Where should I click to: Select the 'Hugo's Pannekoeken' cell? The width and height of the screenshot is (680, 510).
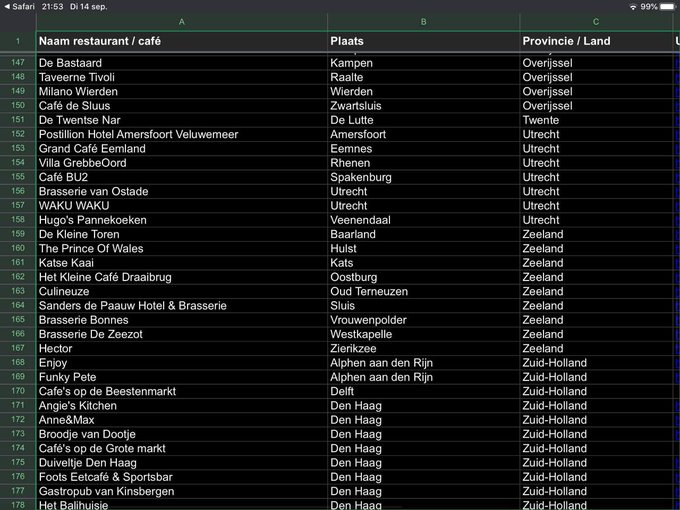(x=182, y=220)
